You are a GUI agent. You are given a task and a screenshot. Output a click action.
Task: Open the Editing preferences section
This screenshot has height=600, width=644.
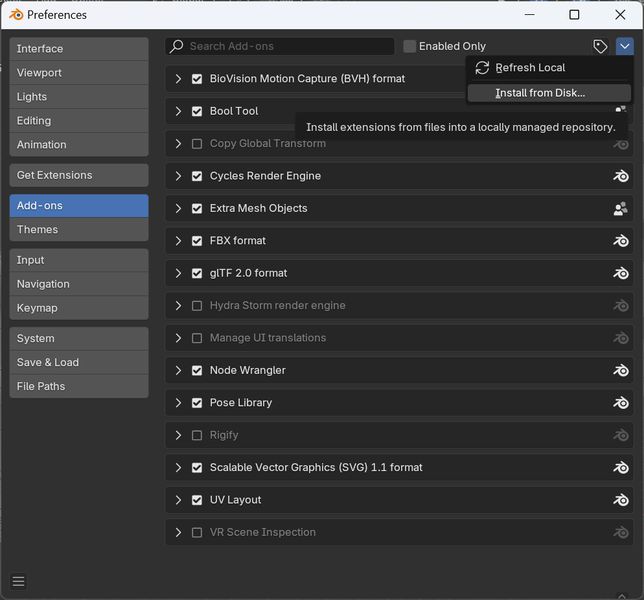[x=79, y=121]
